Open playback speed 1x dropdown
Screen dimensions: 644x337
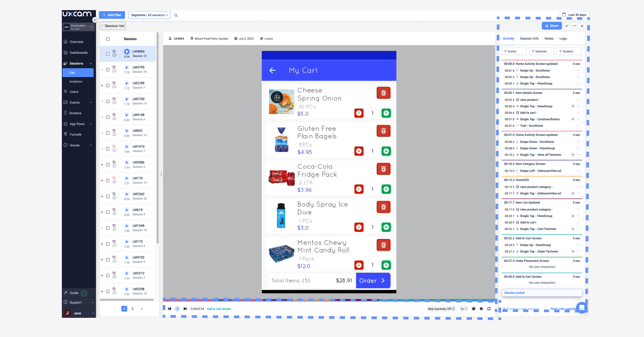[463, 309]
